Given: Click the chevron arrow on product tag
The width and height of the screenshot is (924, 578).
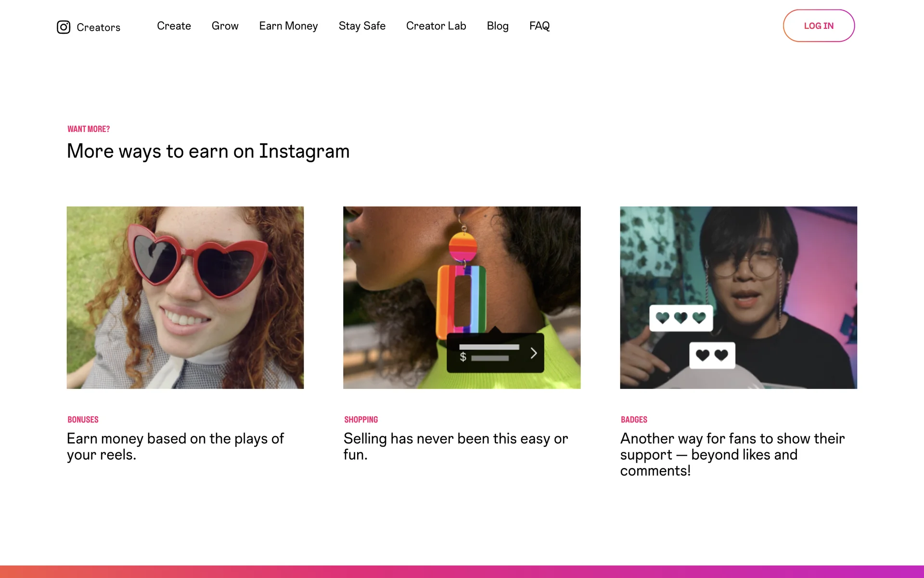Looking at the screenshot, I should point(533,353).
